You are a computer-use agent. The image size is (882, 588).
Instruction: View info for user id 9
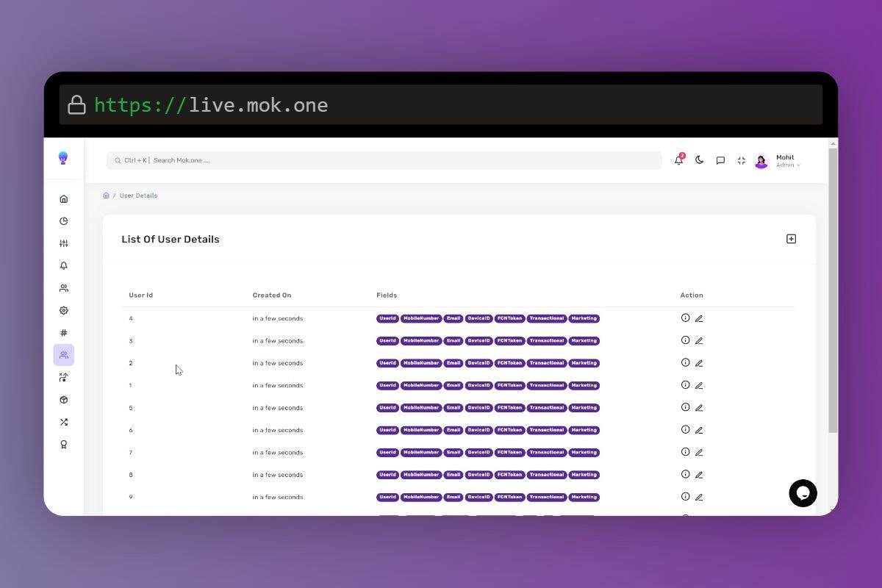[685, 496]
